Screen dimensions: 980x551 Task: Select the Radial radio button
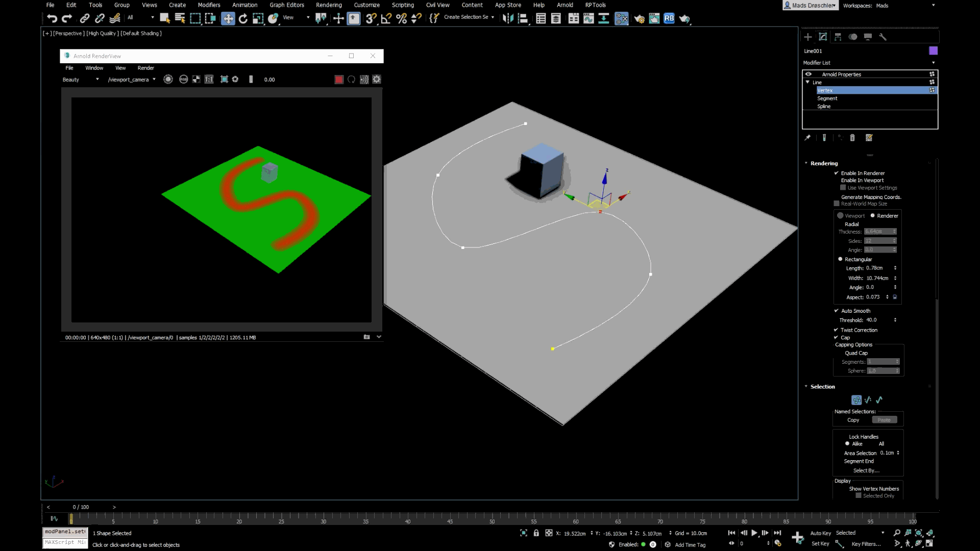(x=840, y=224)
